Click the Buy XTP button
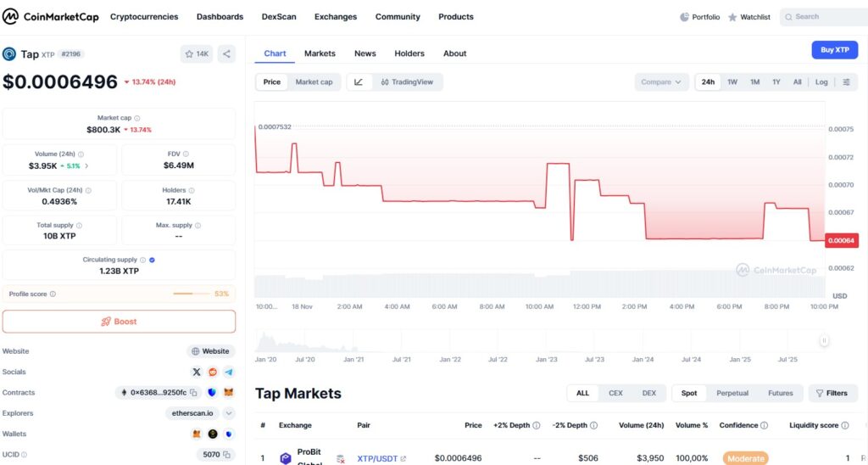Image resolution: width=868 pixels, height=465 pixels. pos(835,50)
